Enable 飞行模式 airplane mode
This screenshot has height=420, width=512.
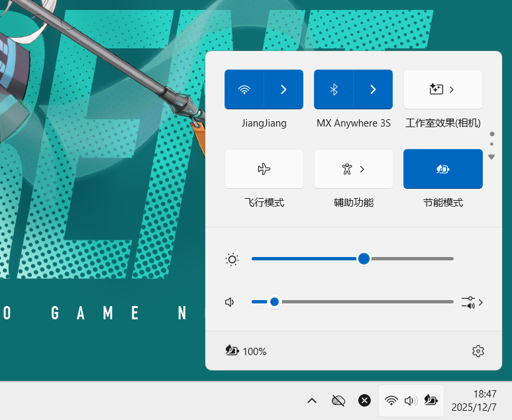pyautogui.click(x=264, y=169)
